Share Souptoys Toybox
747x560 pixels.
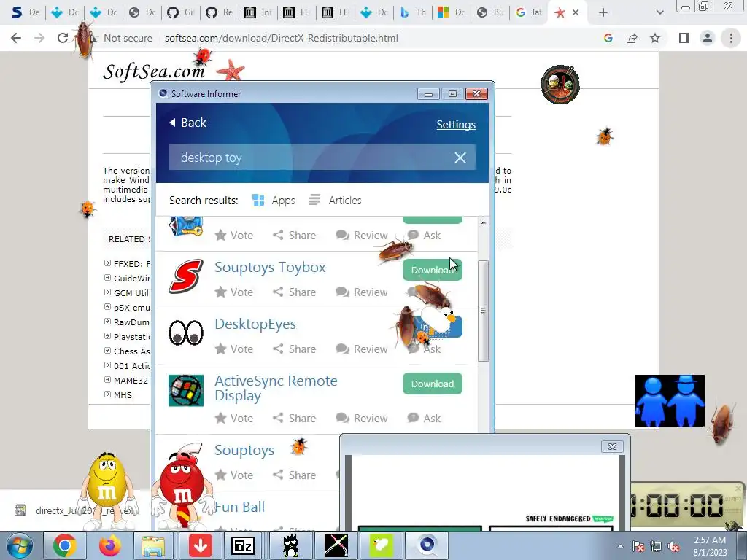pyautogui.click(x=294, y=292)
